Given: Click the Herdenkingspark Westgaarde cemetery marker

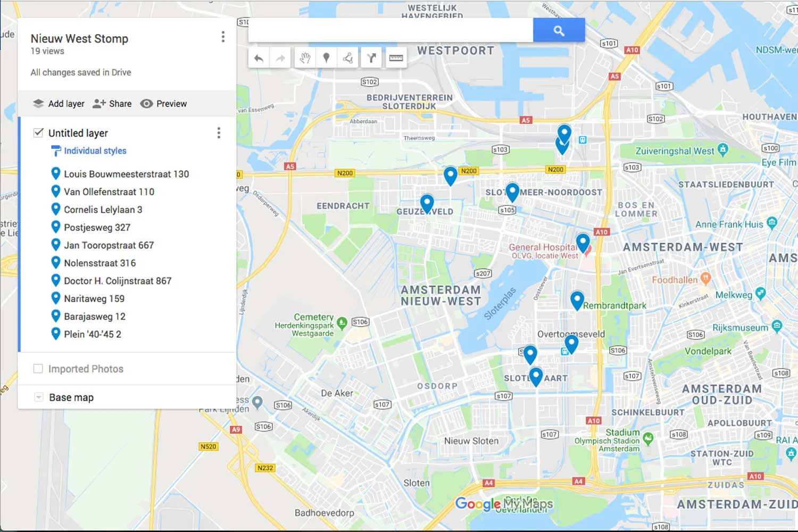Looking at the screenshot, I should 342,323.
